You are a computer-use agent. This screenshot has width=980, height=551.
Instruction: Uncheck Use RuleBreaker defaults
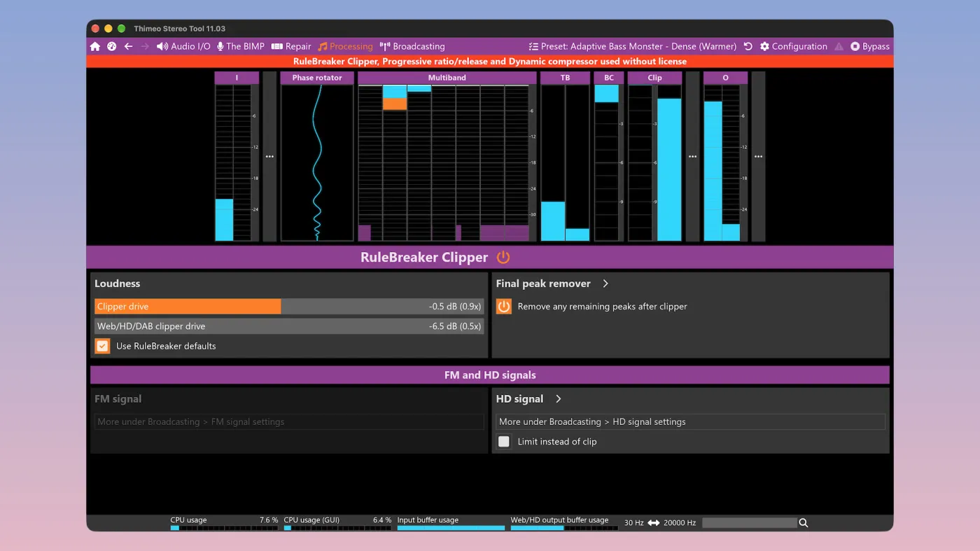tap(103, 346)
